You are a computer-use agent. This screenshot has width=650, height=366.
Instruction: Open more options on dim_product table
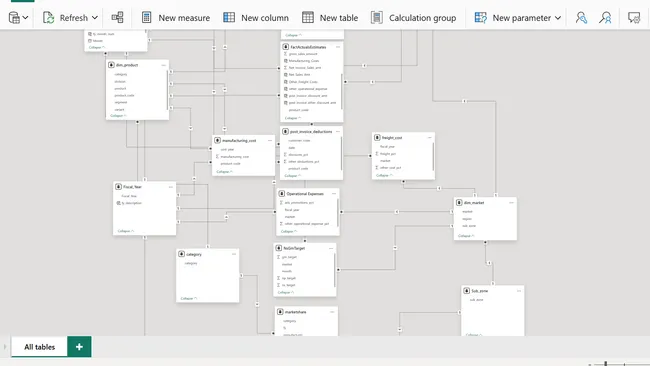coord(164,65)
